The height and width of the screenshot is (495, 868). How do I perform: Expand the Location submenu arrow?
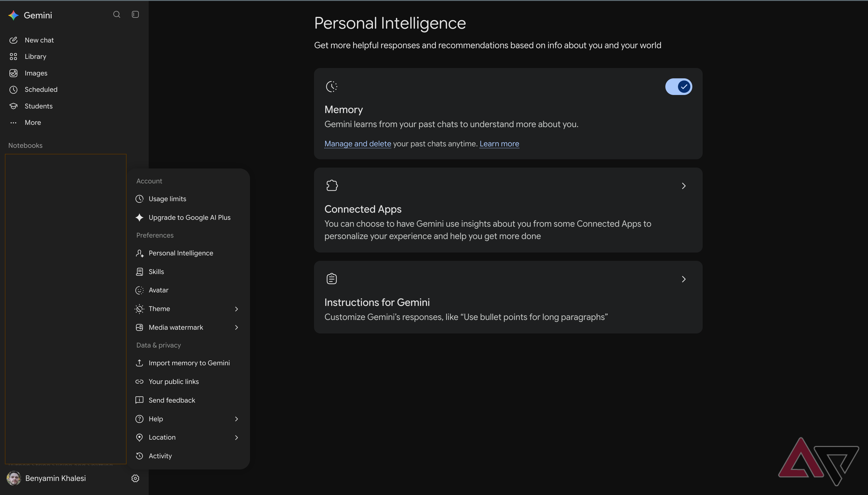tap(237, 437)
